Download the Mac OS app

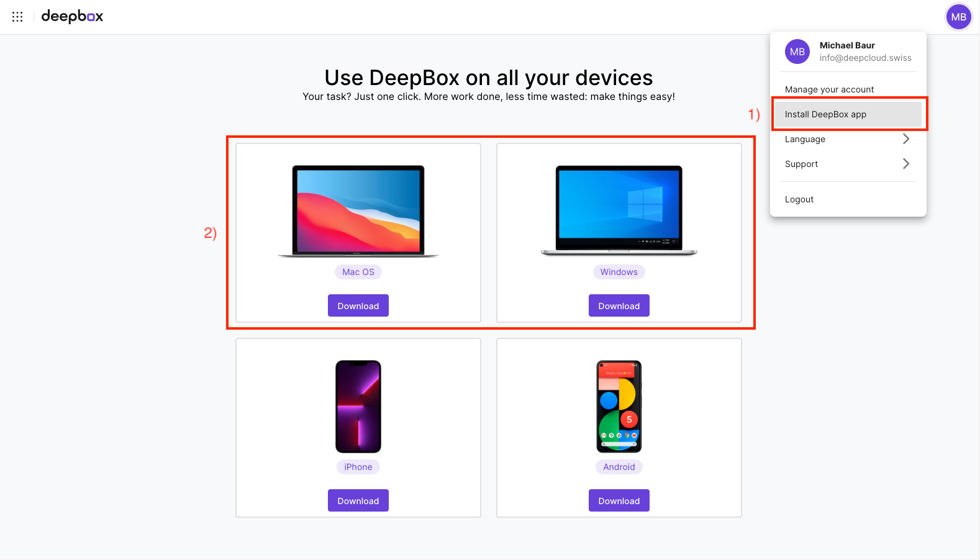point(358,305)
